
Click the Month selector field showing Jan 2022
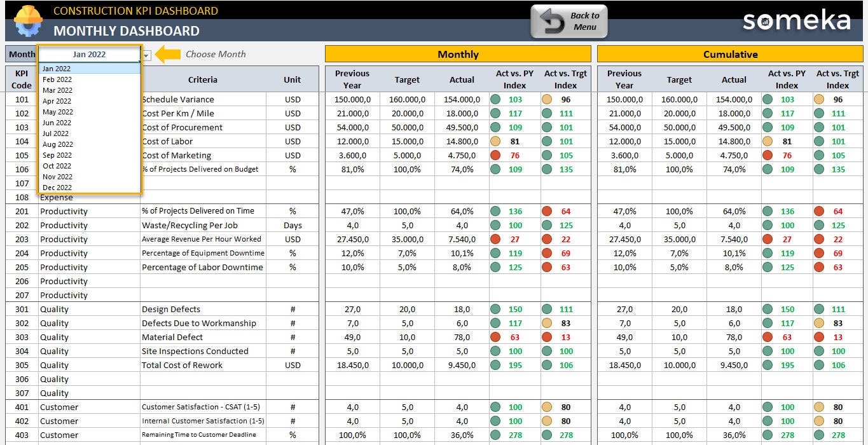[x=89, y=55]
